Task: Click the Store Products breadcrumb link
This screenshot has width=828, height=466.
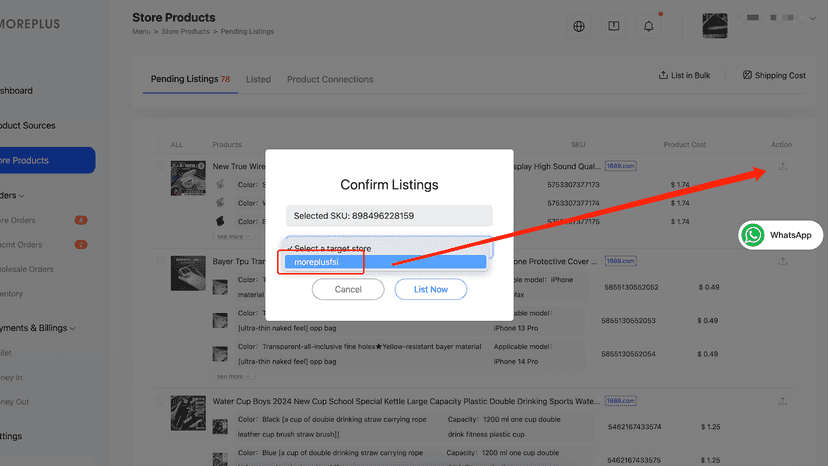Action: 185,32
